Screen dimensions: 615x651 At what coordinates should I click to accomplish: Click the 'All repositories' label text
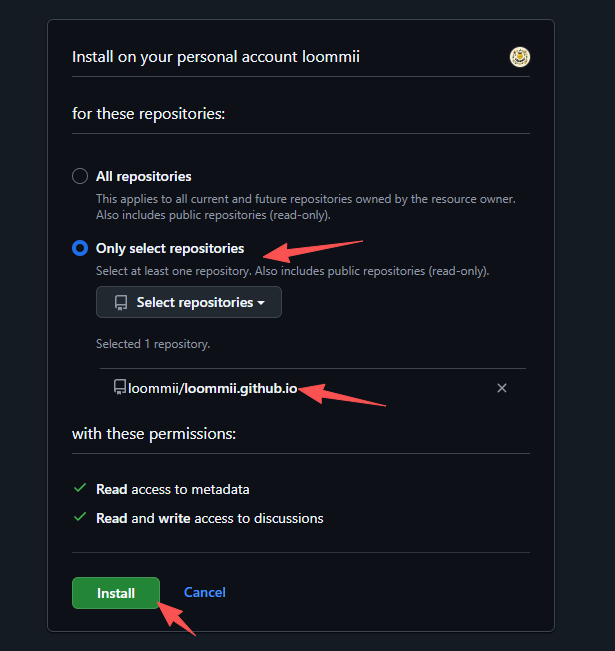[x=143, y=176]
